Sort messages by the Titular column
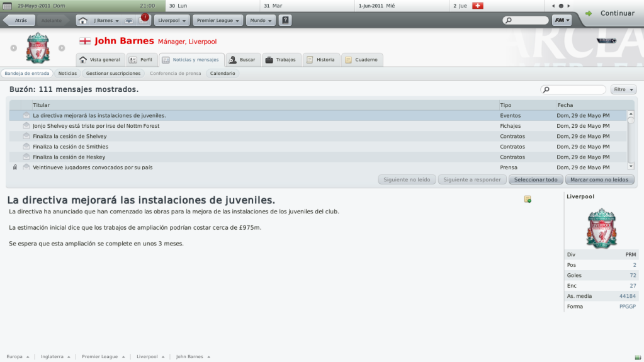This screenshot has width=644, height=362. (265, 105)
